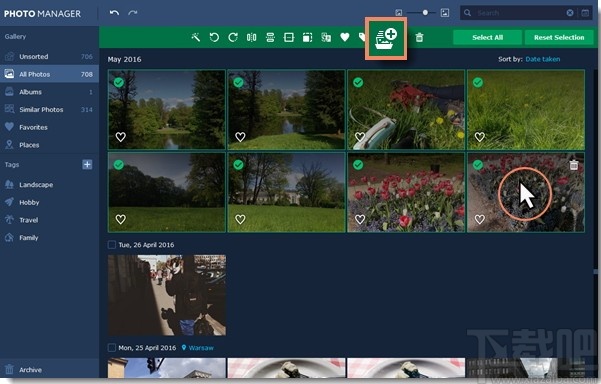Add a new tag with plus button
The width and height of the screenshot is (601, 384).
[87, 164]
